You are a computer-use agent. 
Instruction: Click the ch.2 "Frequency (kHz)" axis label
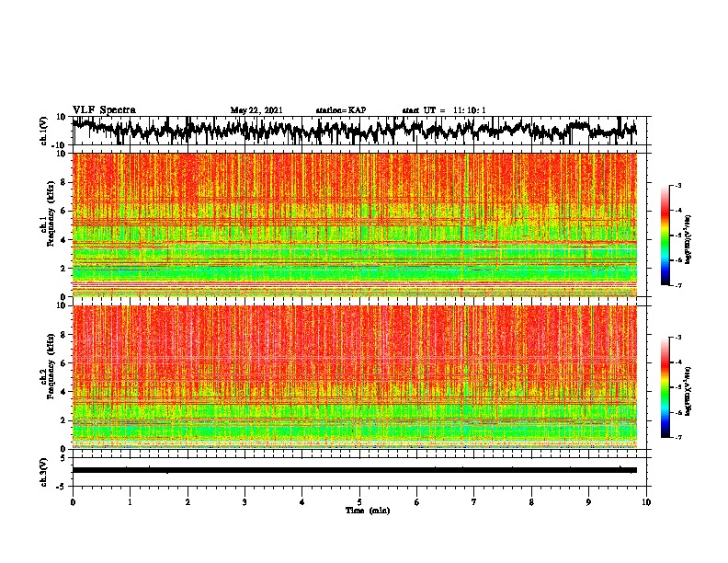pyautogui.click(x=51, y=366)
